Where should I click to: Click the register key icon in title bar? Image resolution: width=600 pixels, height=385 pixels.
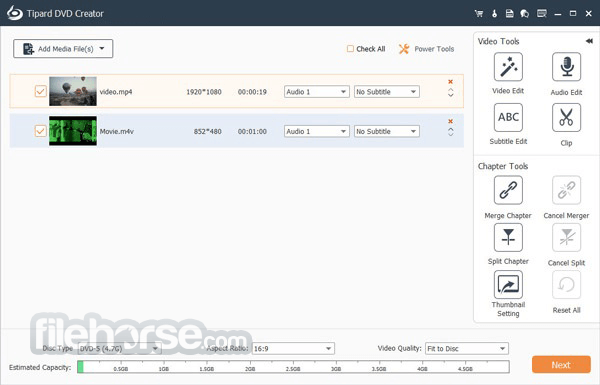coord(494,13)
